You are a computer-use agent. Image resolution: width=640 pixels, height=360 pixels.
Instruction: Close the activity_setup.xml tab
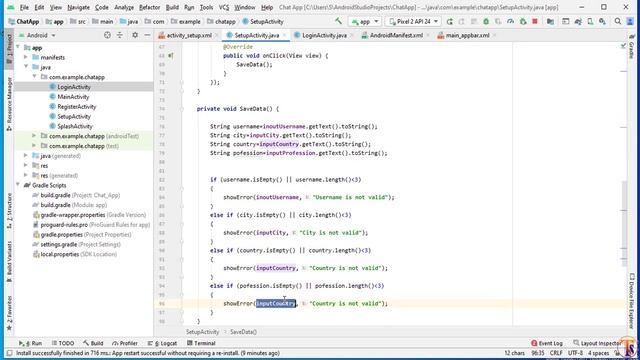tap(217, 36)
